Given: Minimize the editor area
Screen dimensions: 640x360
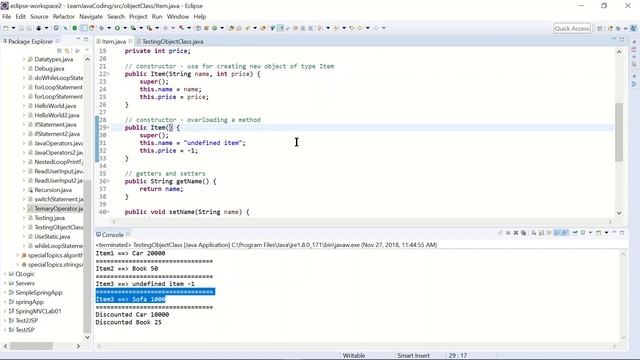Looking at the screenshot, I should pyautogui.click(x=614, y=39).
